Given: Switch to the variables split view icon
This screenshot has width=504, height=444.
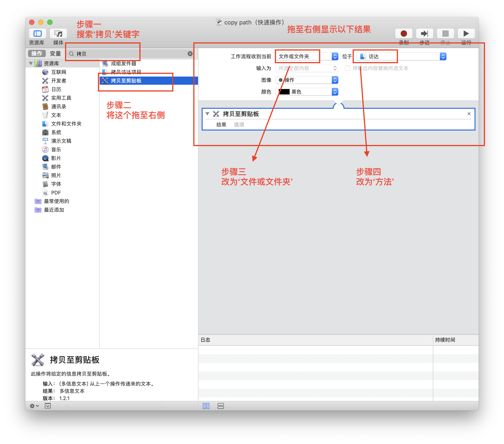Looking at the screenshot, I should point(221,406).
